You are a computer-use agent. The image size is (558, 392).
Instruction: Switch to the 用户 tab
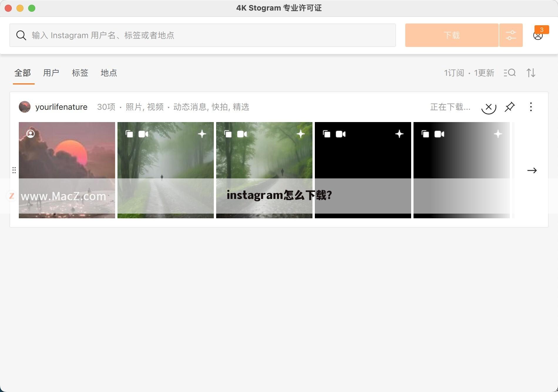[51, 73]
